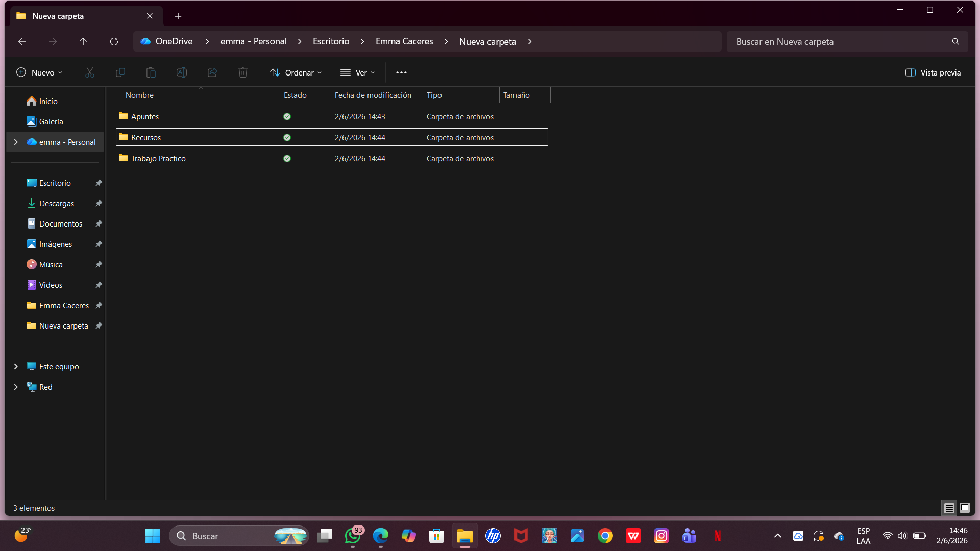Open Microsoft Edge from the taskbar
980x551 pixels.
(381, 536)
